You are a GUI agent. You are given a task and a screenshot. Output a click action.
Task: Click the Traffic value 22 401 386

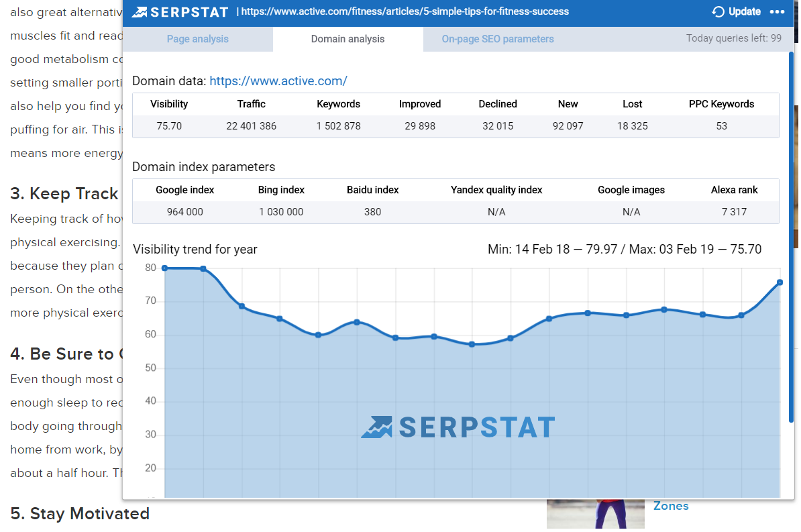[x=251, y=126]
